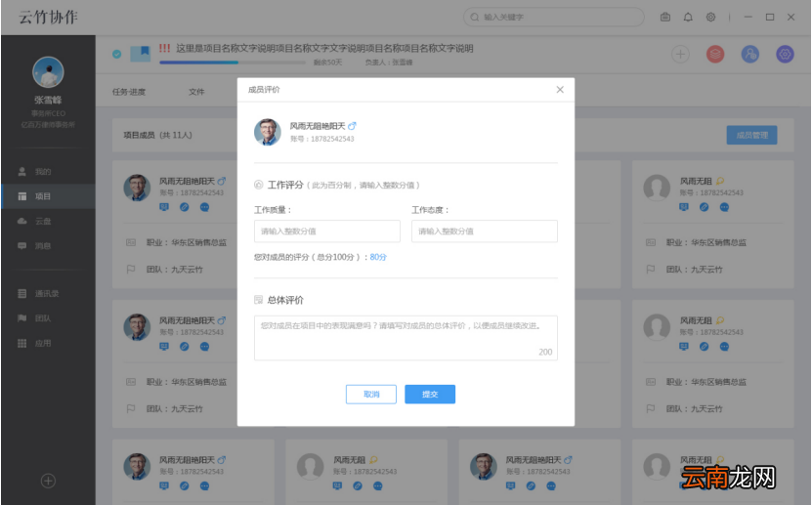This screenshot has width=812, height=505.
Task: Open 消息 in the sidebar
Action: (x=48, y=246)
